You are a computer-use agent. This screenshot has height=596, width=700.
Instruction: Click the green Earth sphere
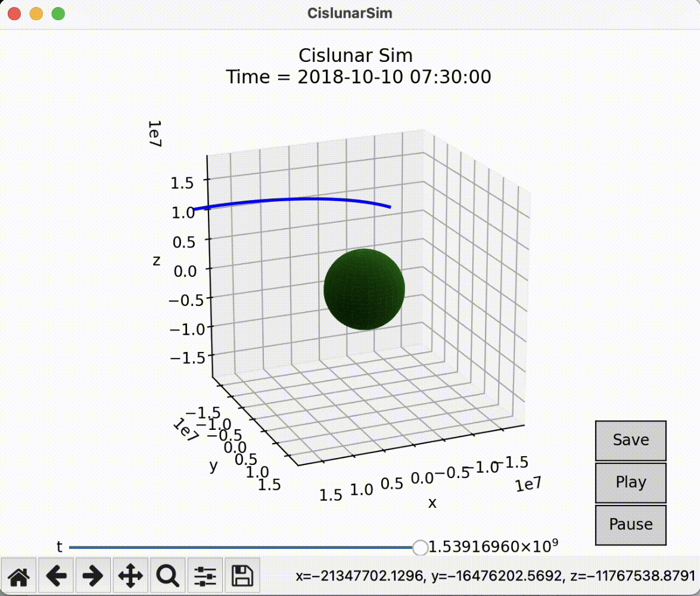pos(364,289)
